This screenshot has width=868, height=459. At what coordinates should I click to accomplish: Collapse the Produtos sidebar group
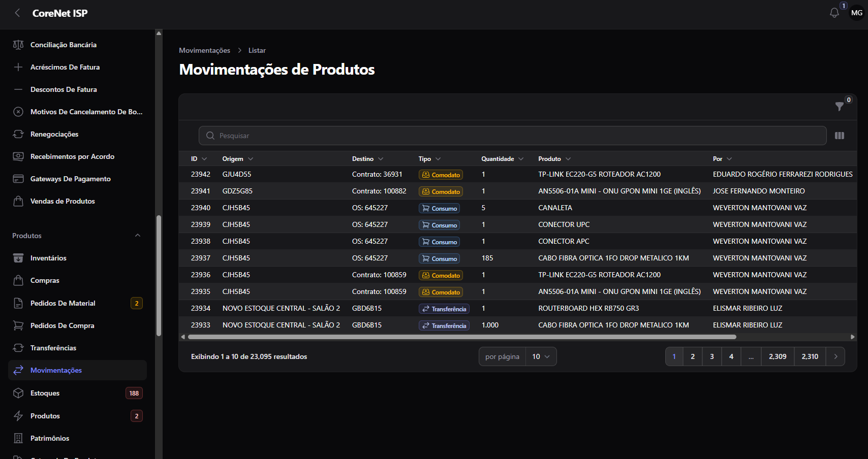coord(138,236)
